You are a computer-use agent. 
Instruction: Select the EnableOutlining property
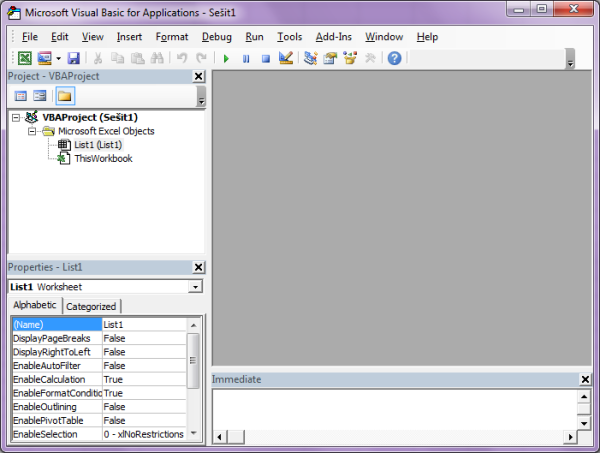tap(57, 407)
